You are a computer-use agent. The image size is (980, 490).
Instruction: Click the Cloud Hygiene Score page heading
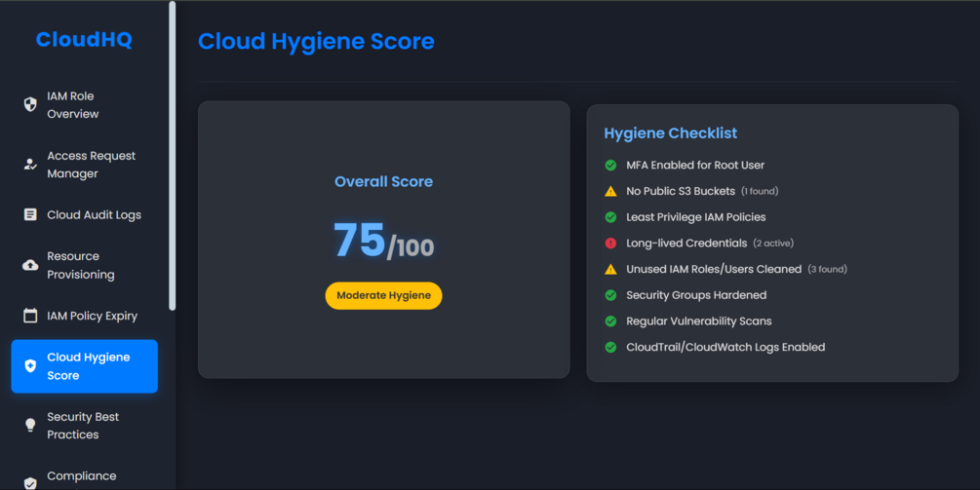316,41
